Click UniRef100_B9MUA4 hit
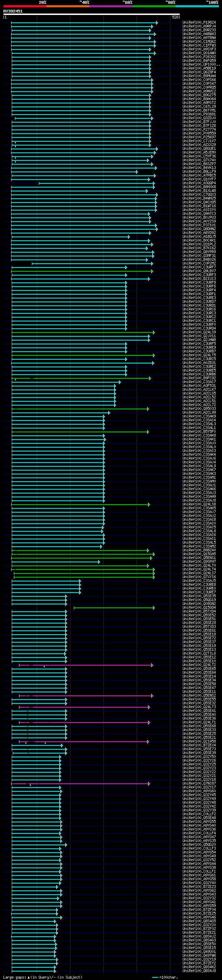The width and height of the screenshot is (222, 980). (x=199, y=76)
